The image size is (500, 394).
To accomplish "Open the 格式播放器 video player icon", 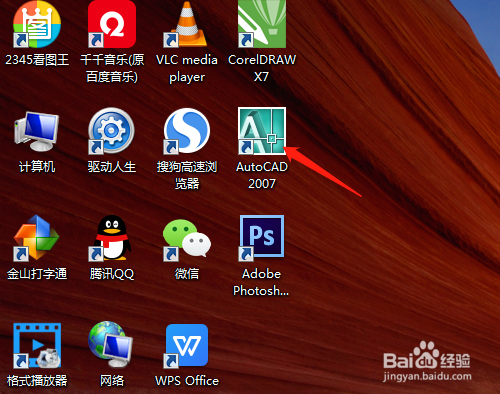I will click(37, 345).
